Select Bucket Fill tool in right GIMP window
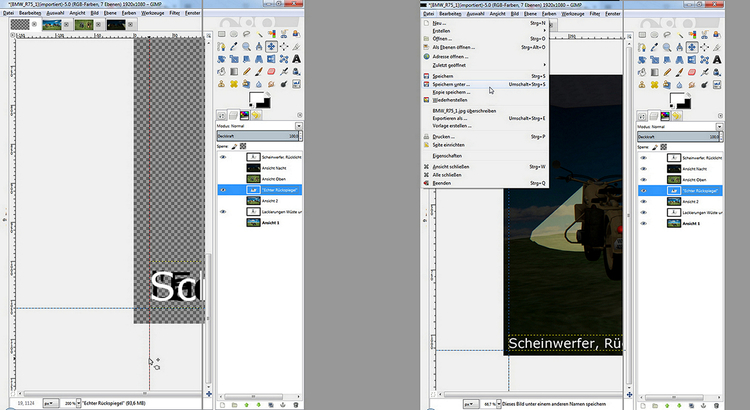Viewport: 750px width, 410px height. tap(642, 72)
